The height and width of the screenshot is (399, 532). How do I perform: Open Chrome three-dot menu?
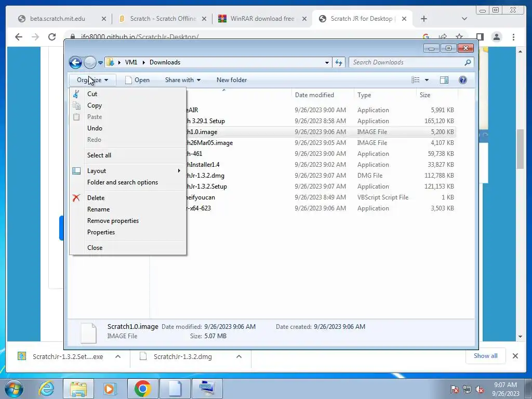click(513, 37)
